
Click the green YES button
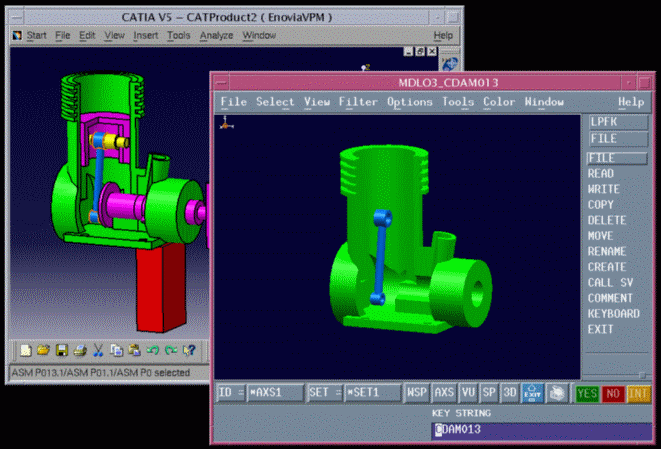click(587, 394)
